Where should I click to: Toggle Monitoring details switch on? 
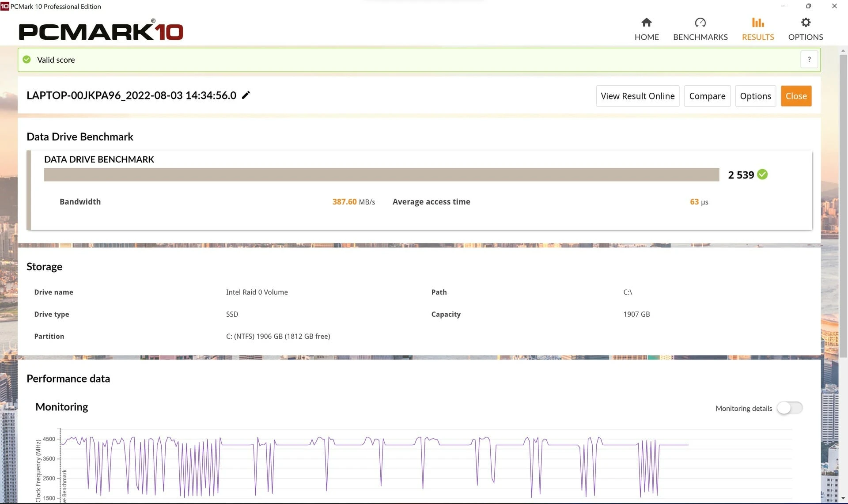point(790,408)
